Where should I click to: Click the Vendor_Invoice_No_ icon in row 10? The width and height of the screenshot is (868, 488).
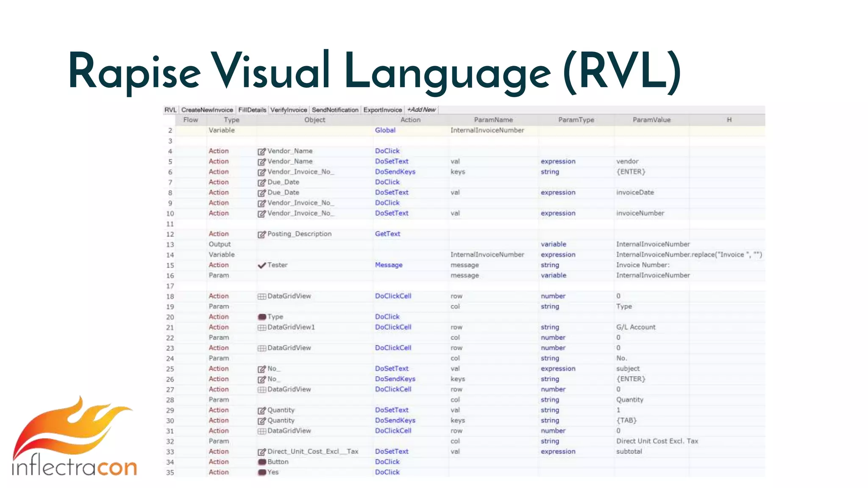click(262, 213)
